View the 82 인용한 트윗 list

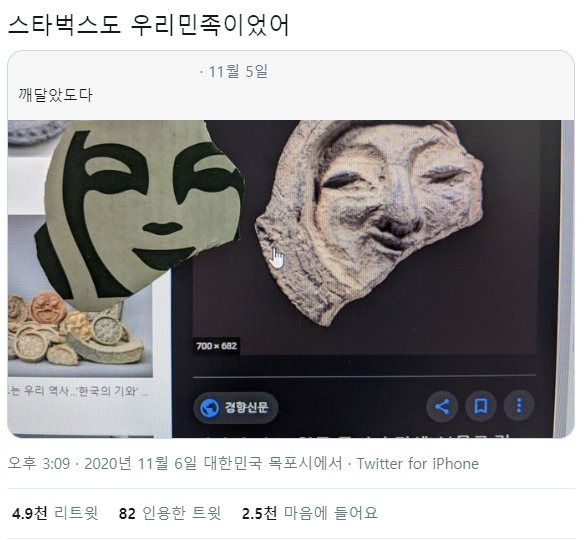170,513
